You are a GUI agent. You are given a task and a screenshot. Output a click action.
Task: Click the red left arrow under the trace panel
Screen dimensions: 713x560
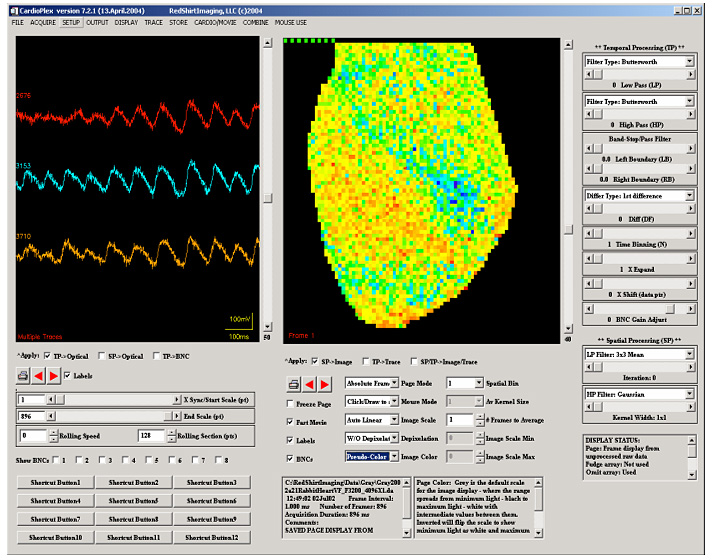40,376
